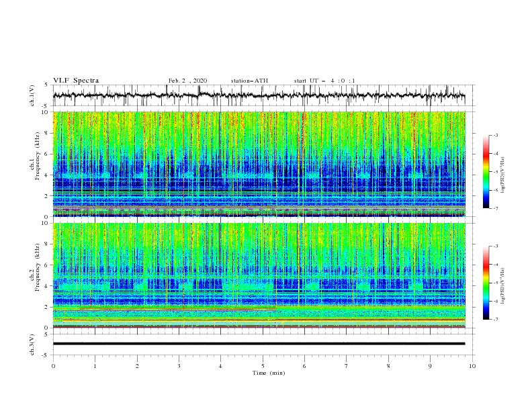The width and height of the screenshot is (532, 411).
Task: Click the ch.3 flat black waveform trace
Action: tap(259, 344)
